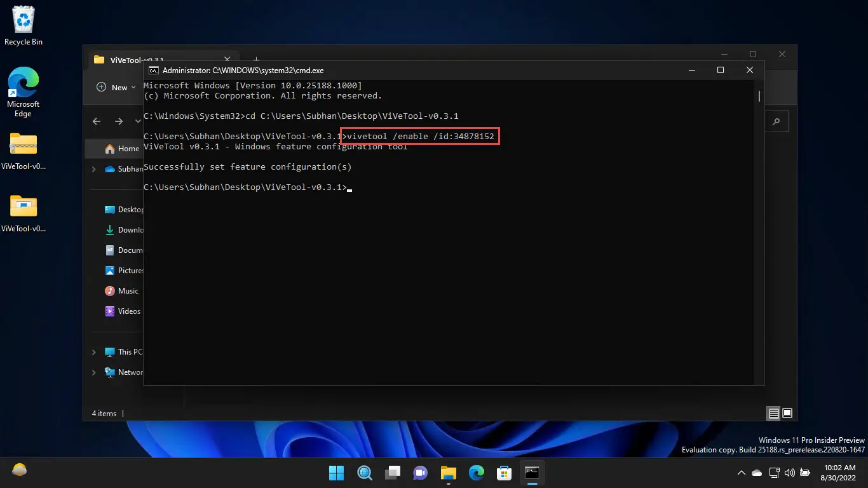Launch Microsoft Edge from taskbar

coord(477,472)
